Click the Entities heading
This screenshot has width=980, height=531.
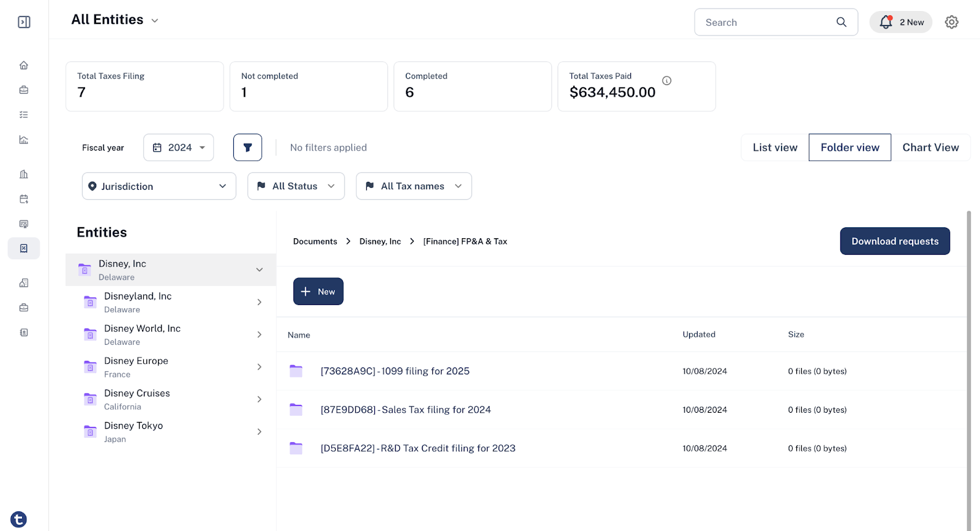(102, 232)
